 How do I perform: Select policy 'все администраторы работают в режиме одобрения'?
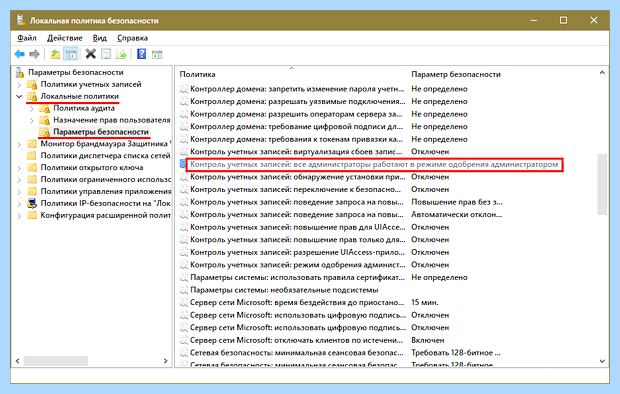click(x=374, y=164)
